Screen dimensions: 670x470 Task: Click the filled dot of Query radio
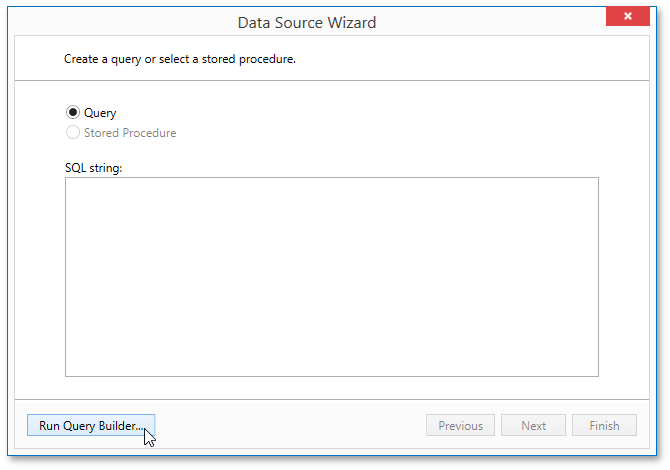pos(73,113)
